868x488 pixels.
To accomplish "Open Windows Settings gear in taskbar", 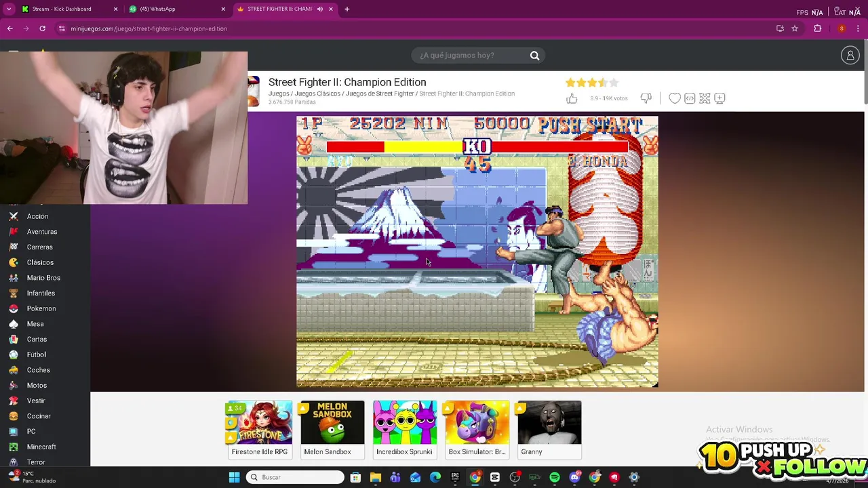I will [x=634, y=477].
